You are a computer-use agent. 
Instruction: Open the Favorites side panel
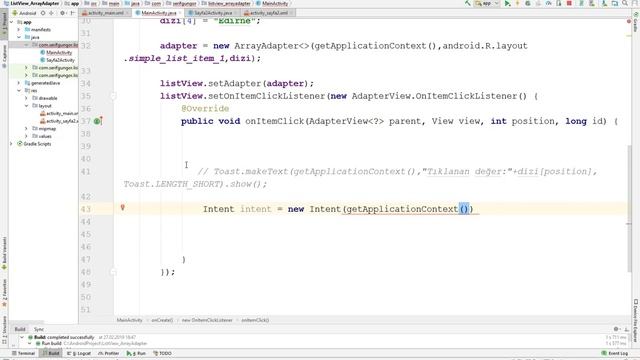point(4,293)
